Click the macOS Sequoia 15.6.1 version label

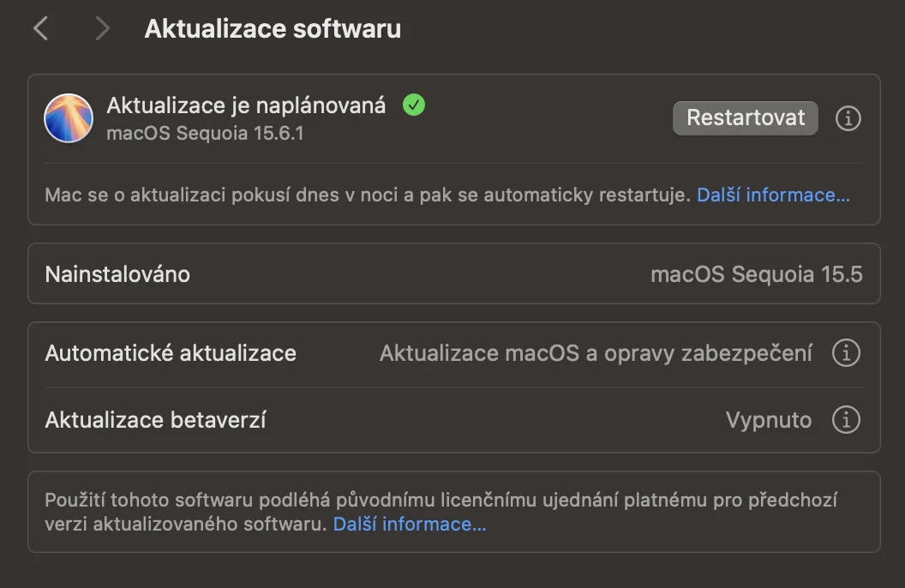point(205,134)
